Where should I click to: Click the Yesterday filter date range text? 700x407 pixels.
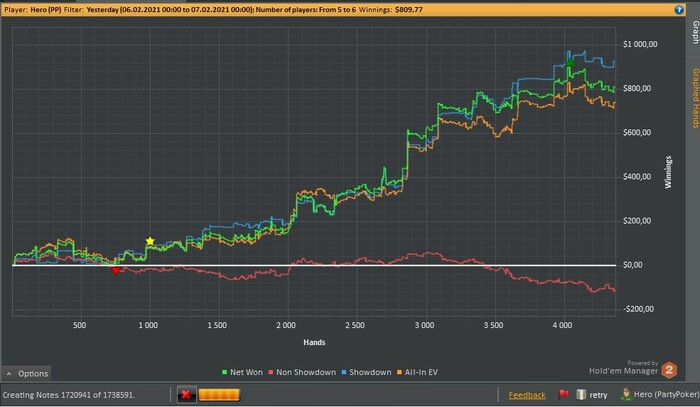(170, 9)
